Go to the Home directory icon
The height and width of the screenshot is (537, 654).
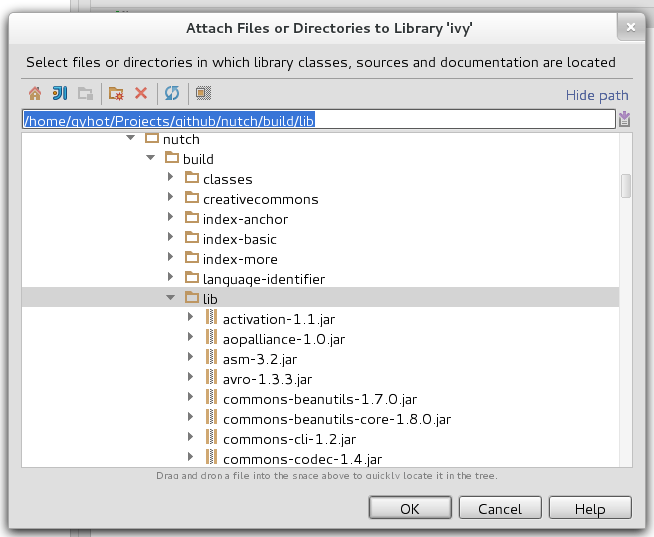pyautogui.click(x=35, y=93)
